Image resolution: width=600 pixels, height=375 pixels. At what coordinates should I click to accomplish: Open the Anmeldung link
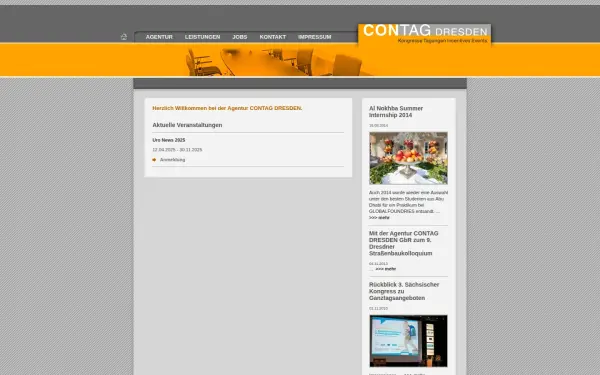click(x=172, y=160)
